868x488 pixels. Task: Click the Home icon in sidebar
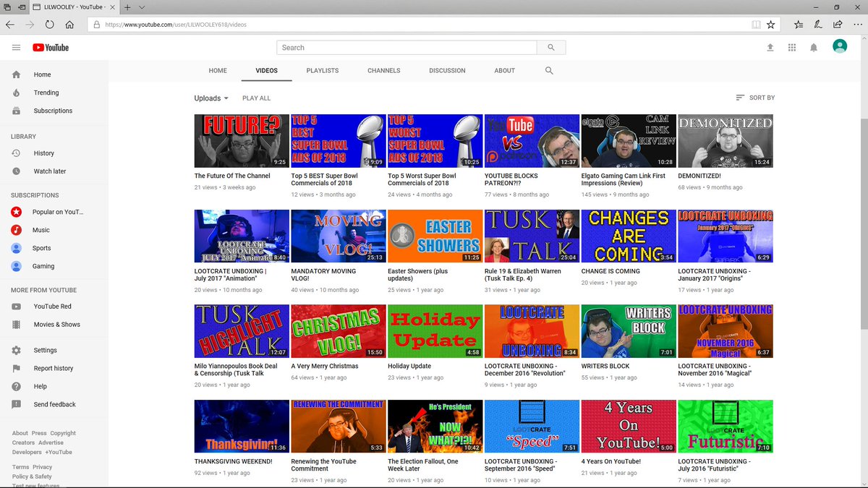[17, 74]
